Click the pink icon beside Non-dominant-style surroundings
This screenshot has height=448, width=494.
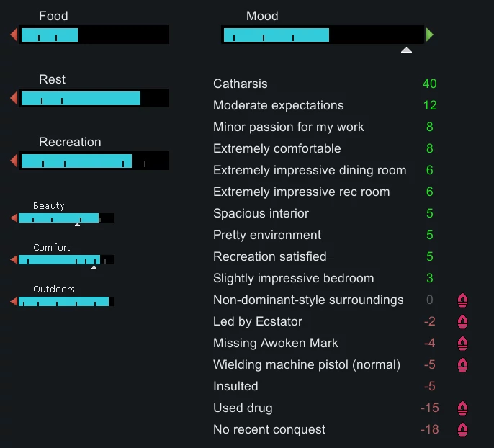pos(463,300)
